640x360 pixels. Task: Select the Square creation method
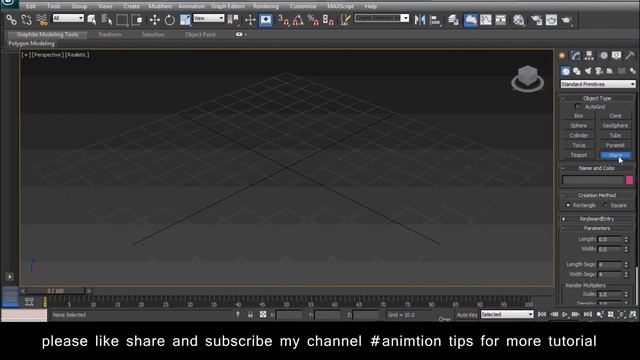click(605, 205)
